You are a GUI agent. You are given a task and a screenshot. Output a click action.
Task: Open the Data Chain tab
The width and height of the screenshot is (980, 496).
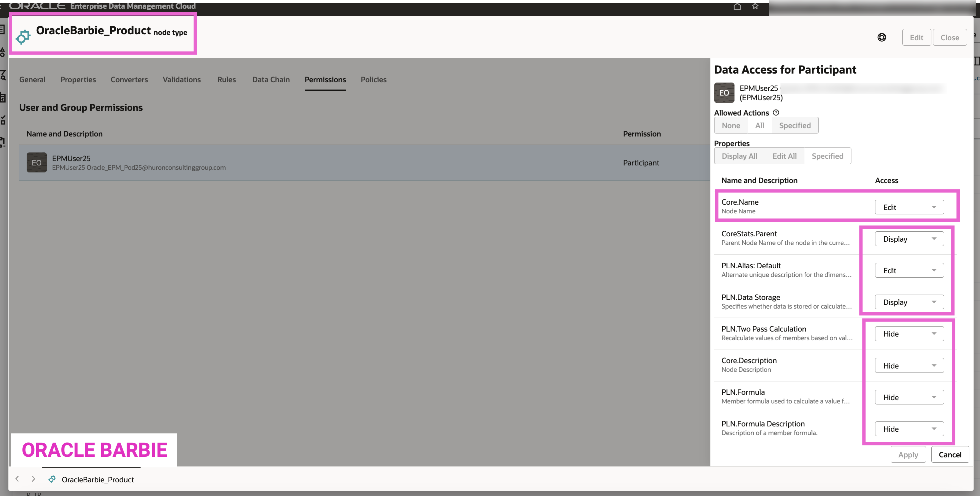271,80
